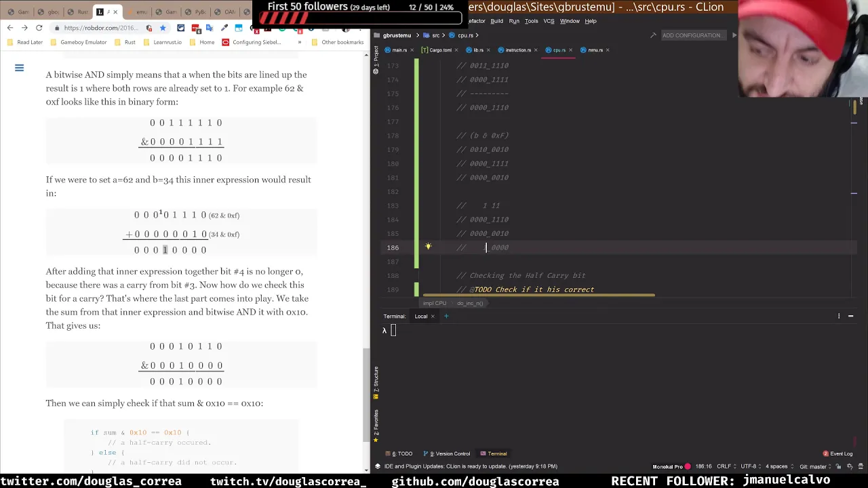This screenshot has width=868, height=488.
Task: Close the cpu.rs editor tab
Action: click(570, 49)
